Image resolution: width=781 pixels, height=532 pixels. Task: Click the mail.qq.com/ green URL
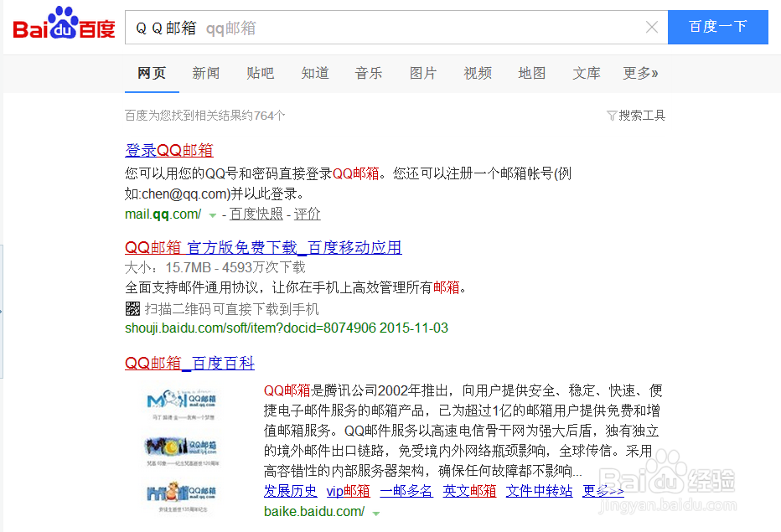coord(163,214)
